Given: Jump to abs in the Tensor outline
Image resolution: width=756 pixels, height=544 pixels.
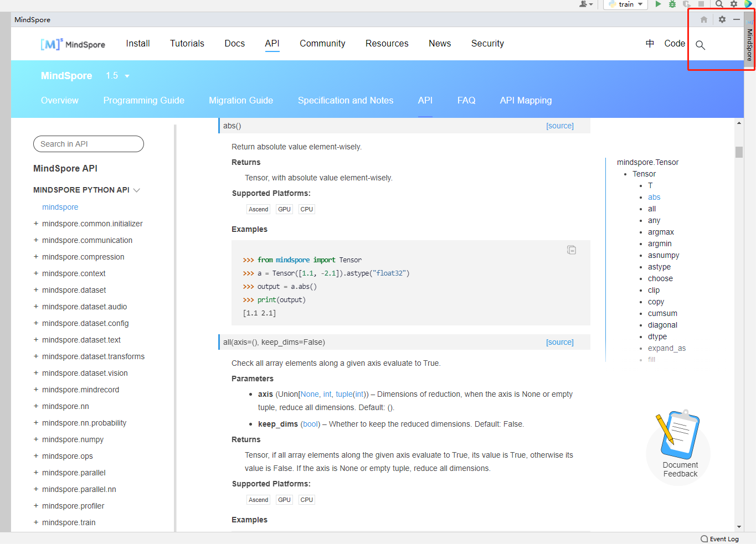Looking at the screenshot, I should click(654, 197).
